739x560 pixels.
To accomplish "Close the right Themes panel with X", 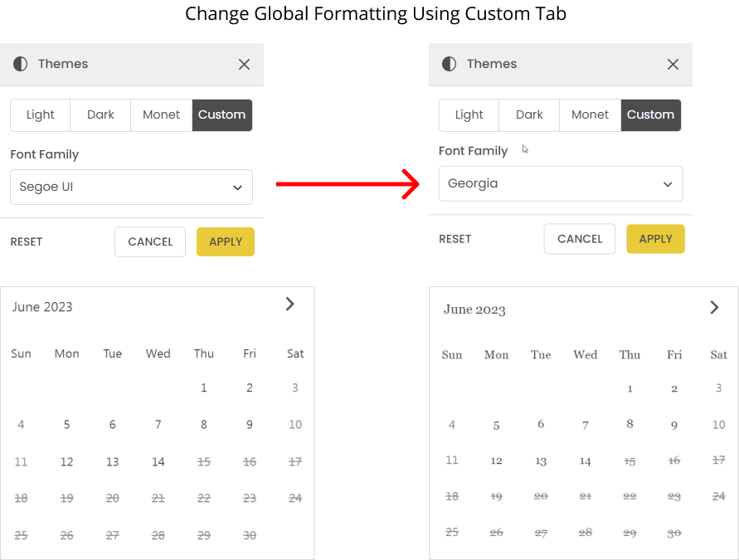I will click(x=673, y=64).
